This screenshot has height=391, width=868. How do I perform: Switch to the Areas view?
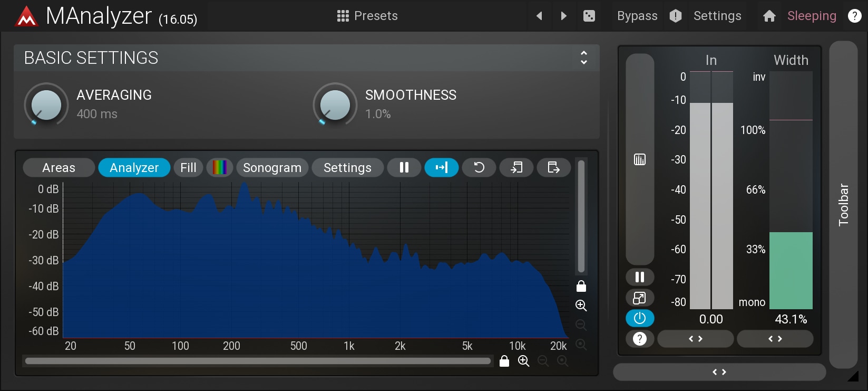(59, 168)
